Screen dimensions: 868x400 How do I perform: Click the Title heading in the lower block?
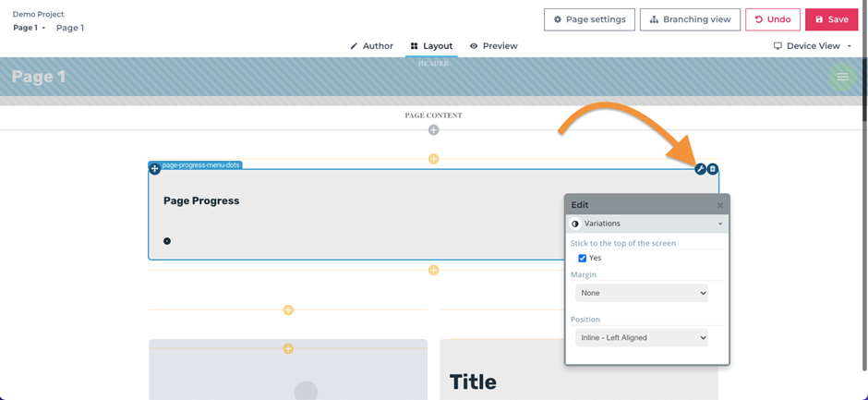click(x=473, y=382)
